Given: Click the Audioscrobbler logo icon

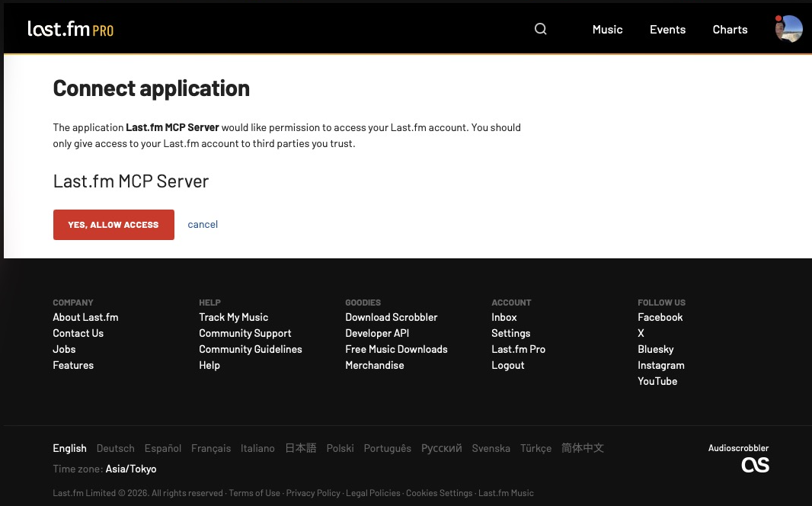Looking at the screenshot, I should (755, 465).
